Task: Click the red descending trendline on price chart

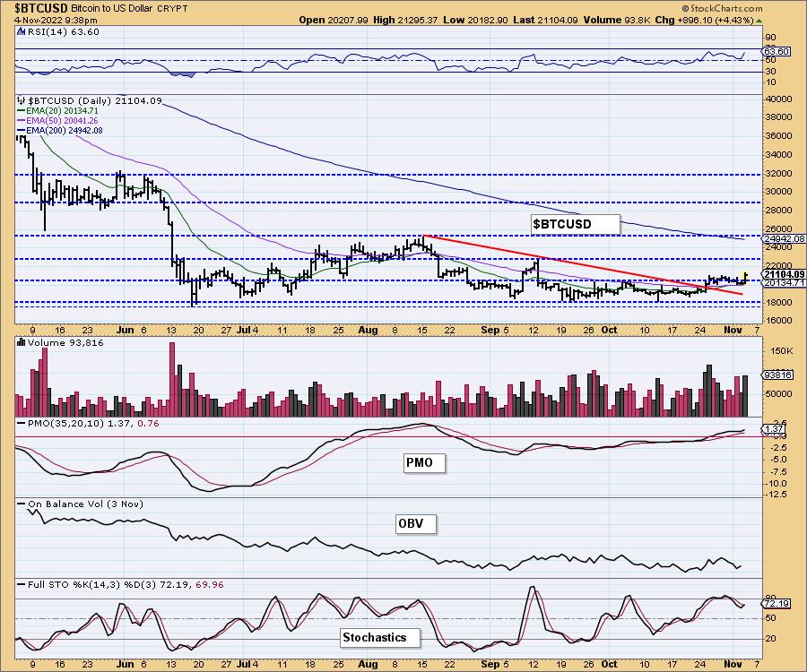Action: [x=582, y=264]
